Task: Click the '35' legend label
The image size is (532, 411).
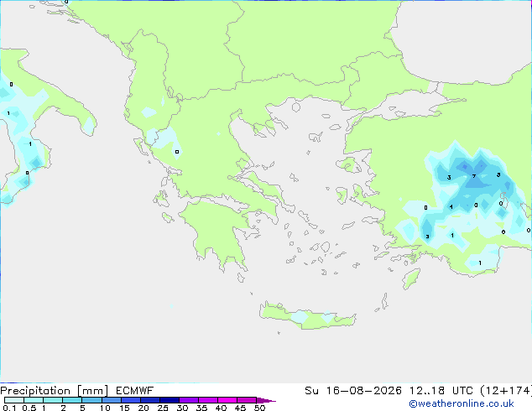Action: (201, 408)
